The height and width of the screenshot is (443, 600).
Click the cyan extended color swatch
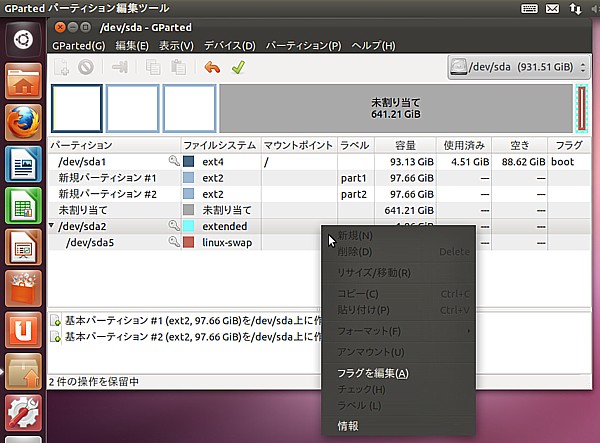pos(188,226)
